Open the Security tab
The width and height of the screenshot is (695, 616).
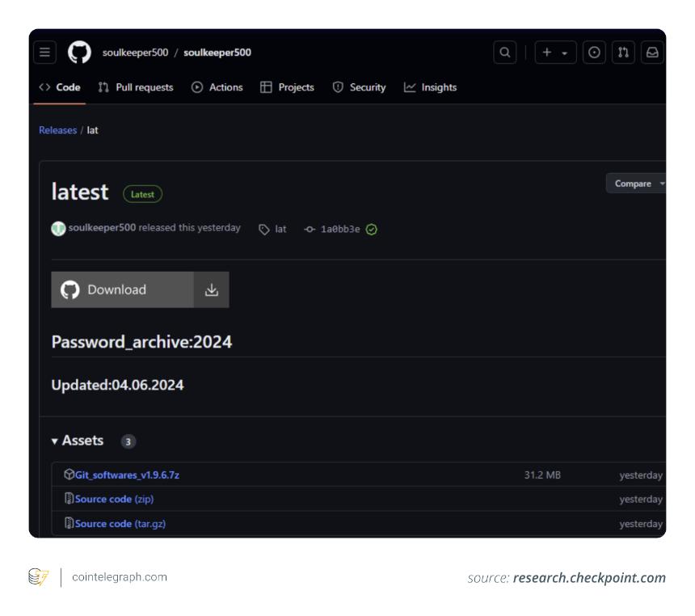pyautogui.click(x=359, y=87)
